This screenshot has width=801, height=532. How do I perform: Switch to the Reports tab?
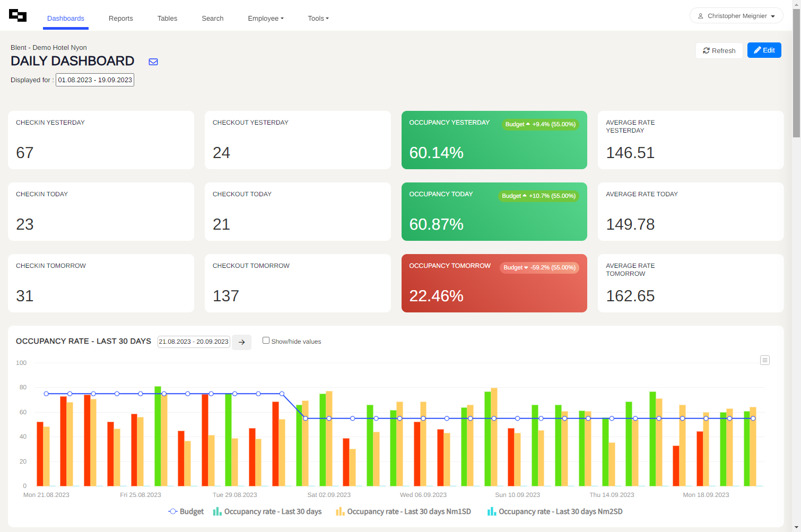(120, 19)
